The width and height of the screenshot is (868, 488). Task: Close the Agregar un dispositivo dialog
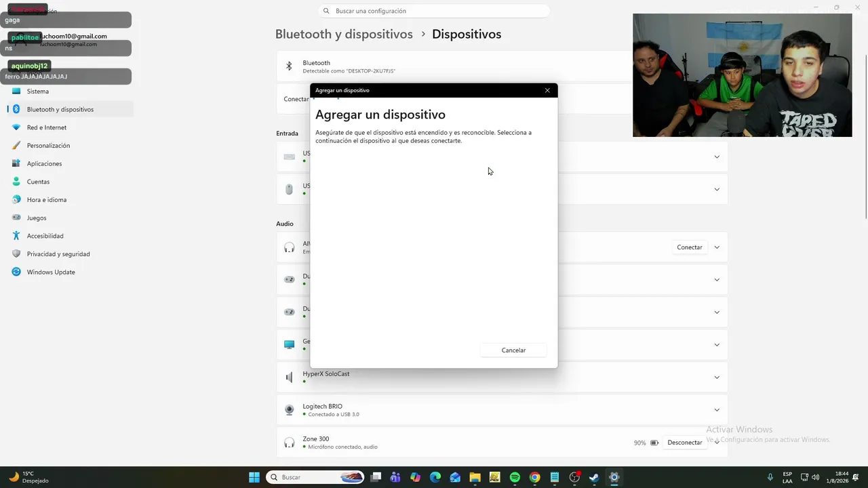[547, 90]
